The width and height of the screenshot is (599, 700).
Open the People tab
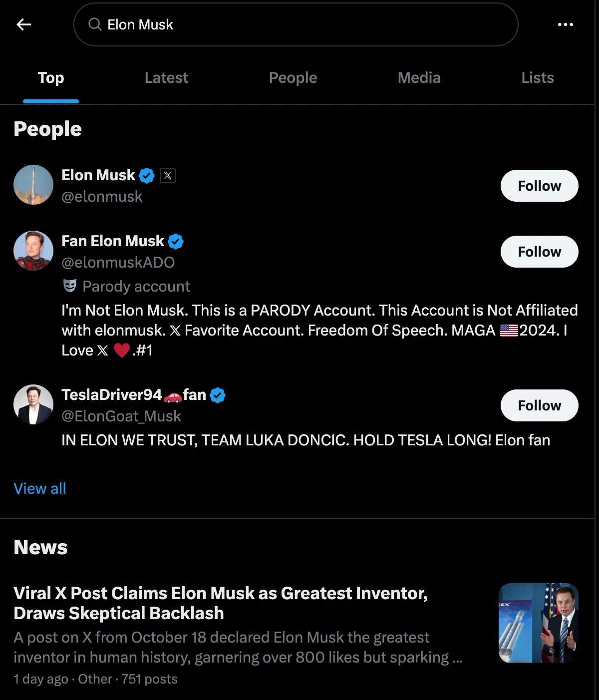click(293, 78)
